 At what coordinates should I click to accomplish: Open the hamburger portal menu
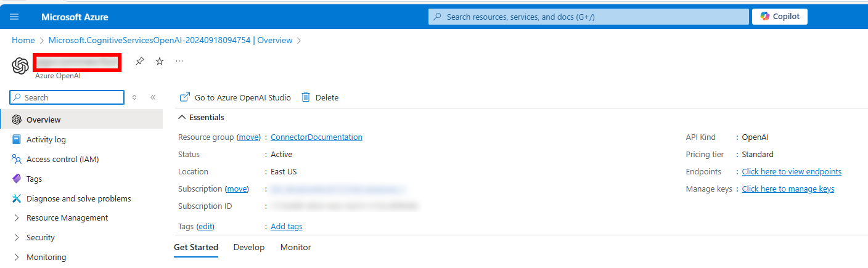(15, 17)
